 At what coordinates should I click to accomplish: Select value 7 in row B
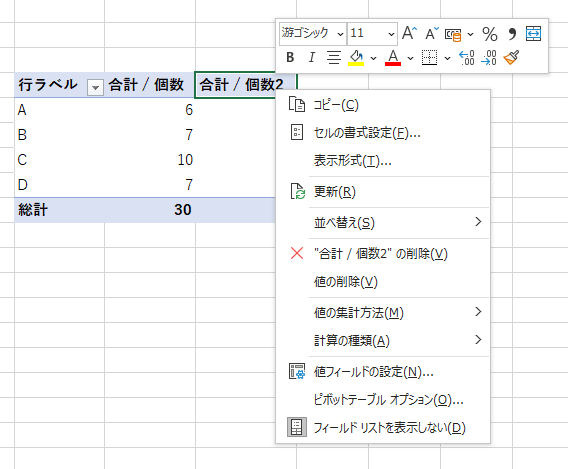[150, 135]
